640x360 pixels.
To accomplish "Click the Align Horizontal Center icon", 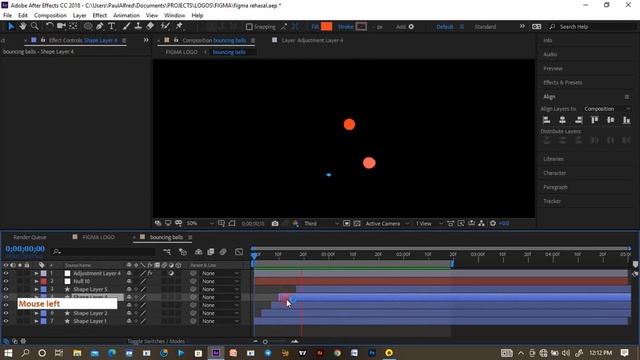I will click(x=562, y=120).
